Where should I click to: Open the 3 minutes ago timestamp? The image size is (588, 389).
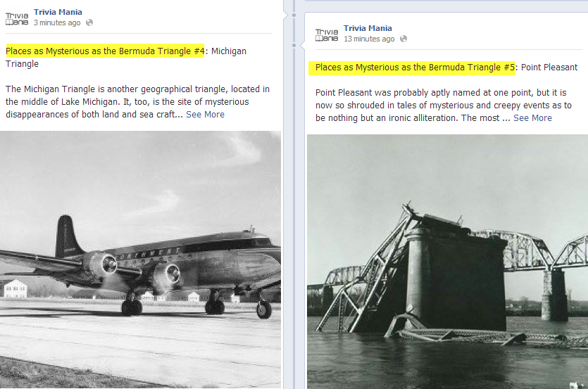[57, 23]
